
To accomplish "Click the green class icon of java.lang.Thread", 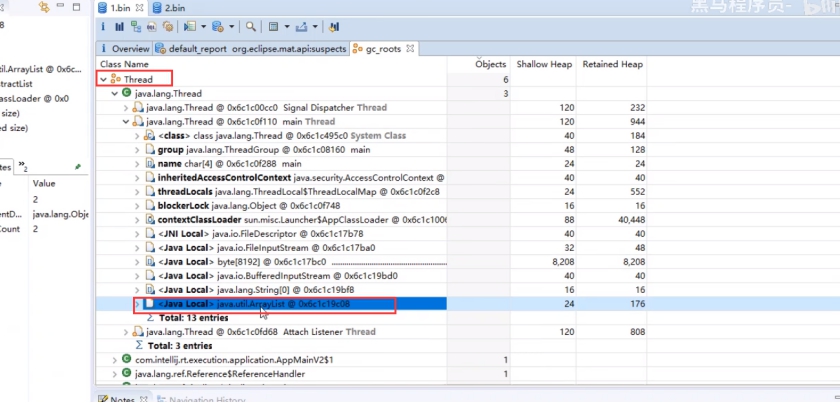I will [126, 93].
